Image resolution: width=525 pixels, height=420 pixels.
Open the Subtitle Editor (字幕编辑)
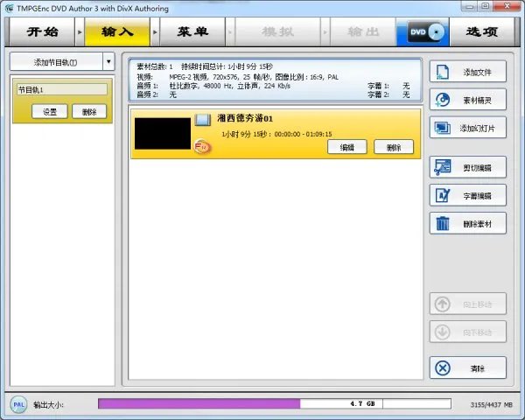[443, 195]
